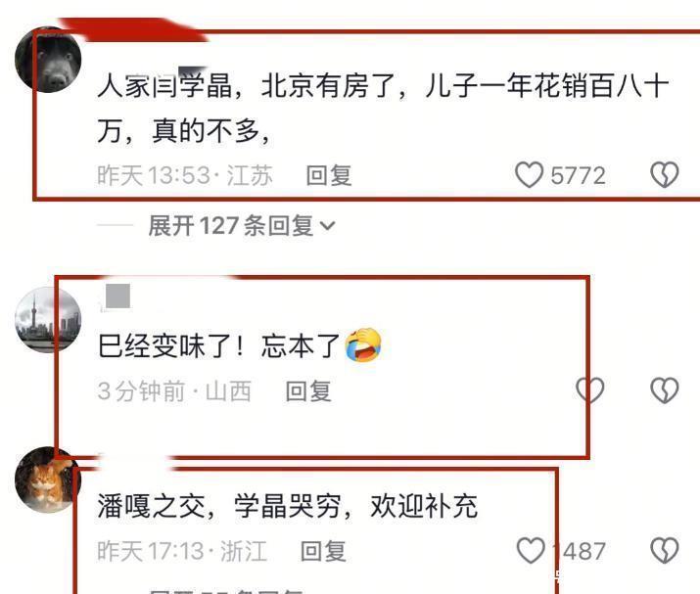The width and height of the screenshot is (700, 594).
Task: Reply to the 昨天13:53 江苏 comment
Action: (x=329, y=175)
